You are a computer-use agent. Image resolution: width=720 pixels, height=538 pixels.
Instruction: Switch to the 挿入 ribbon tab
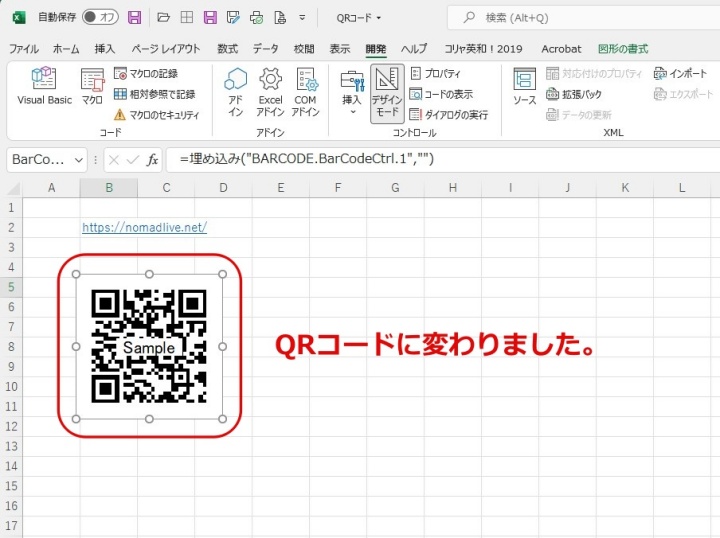pos(105,49)
